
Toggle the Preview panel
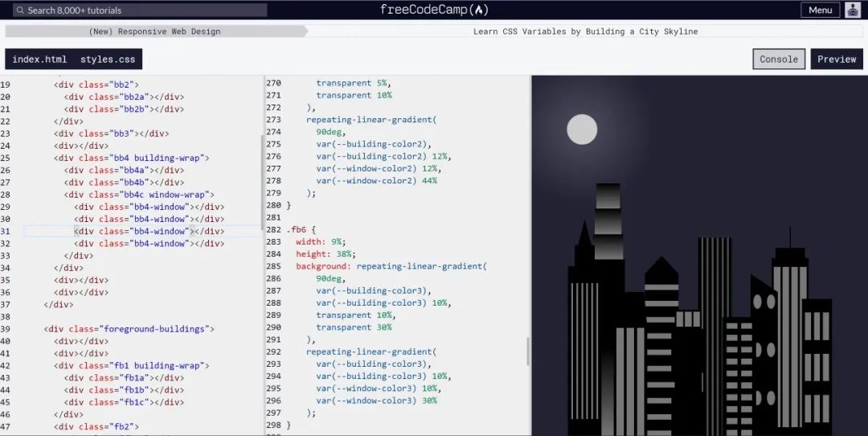837,60
